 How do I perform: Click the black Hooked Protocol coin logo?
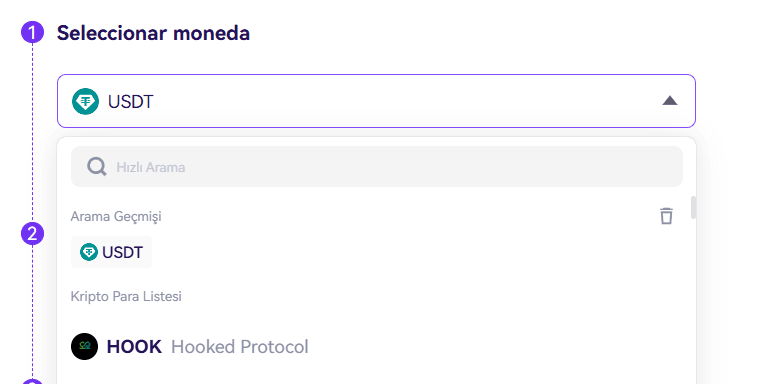point(85,347)
